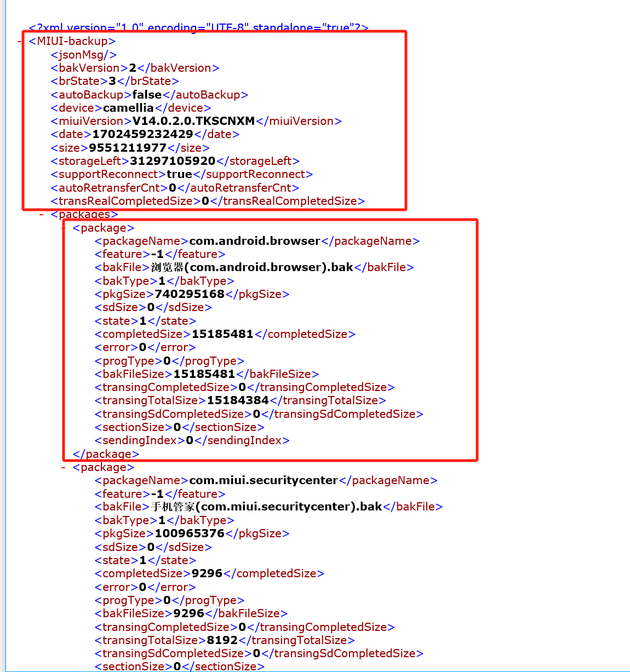Screen dimensions: 630x672
Task: Click the MIUI-backup opening tag
Action: (72, 41)
